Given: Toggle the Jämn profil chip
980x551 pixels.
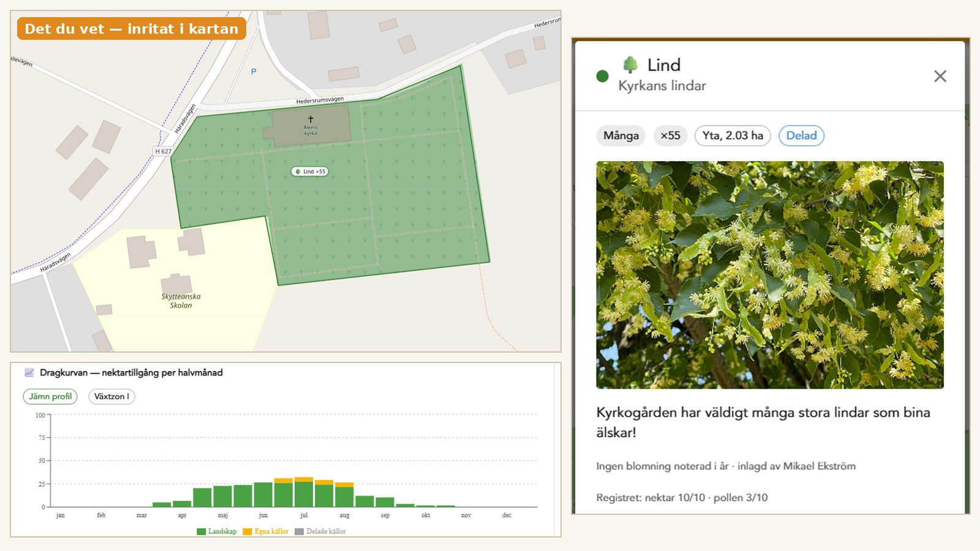Looking at the screenshot, I should pos(50,396).
